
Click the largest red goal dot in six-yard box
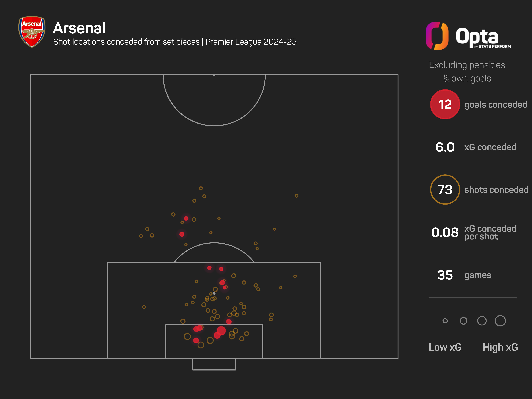click(x=221, y=331)
